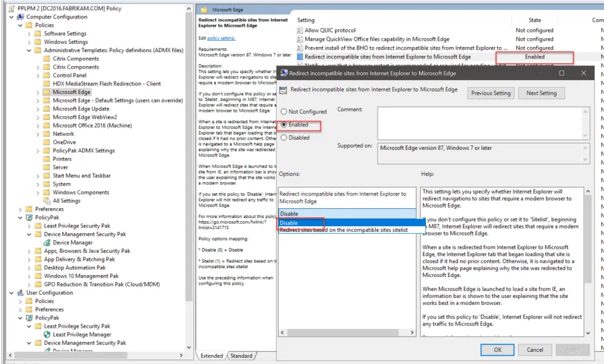
Task: Click the Computer Configuration node icon
Action: (20, 17)
